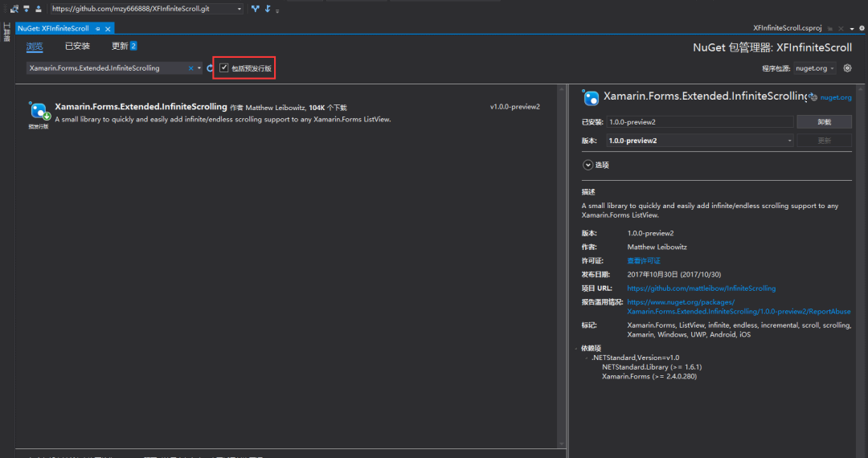Click the package icon in the details pane header
Viewport: 868px width, 458px height.
pos(591,97)
